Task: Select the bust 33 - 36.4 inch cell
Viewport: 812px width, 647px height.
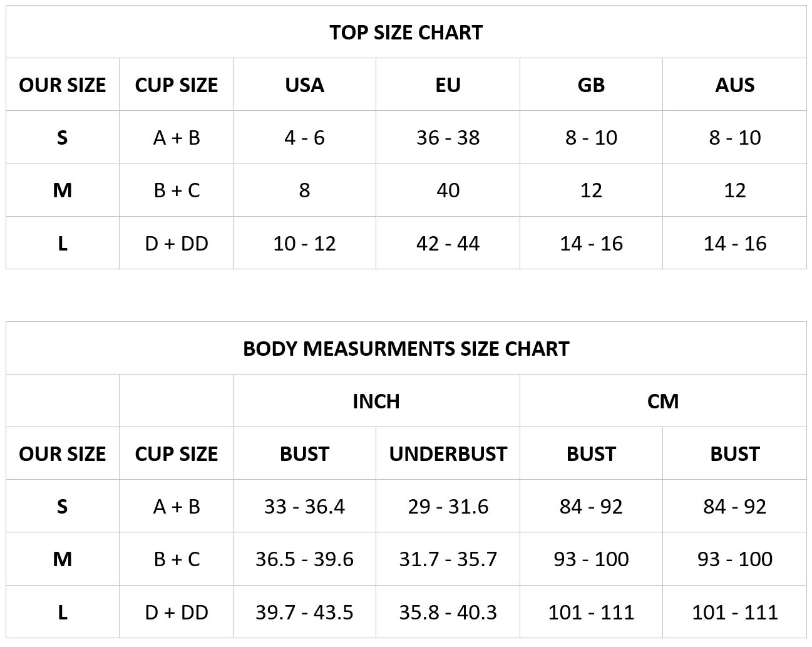Action: [304, 507]
